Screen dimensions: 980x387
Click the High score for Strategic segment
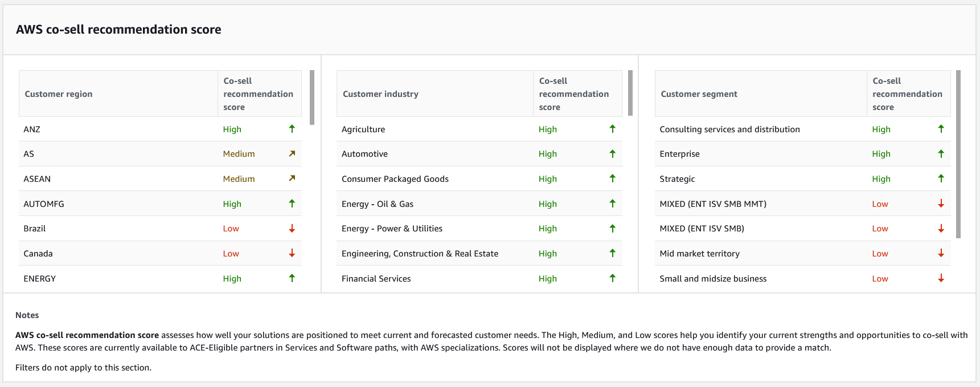tap(881, 179)
